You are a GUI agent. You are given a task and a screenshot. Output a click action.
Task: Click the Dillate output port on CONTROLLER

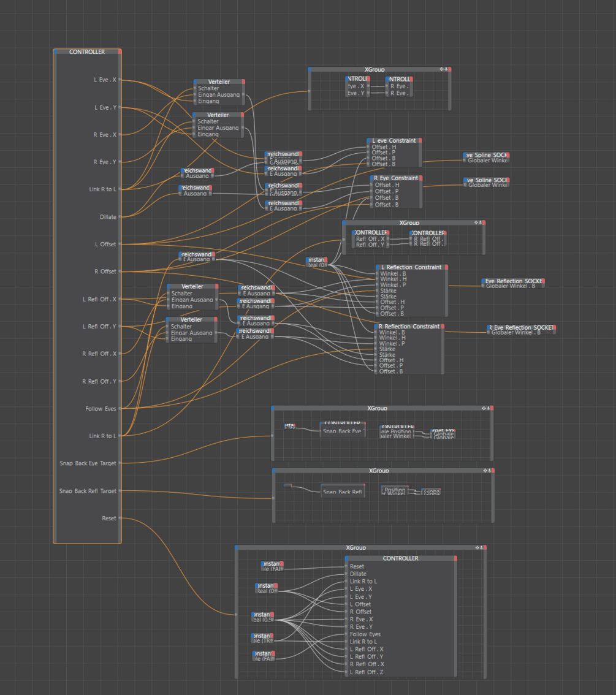tap(120, 217)
